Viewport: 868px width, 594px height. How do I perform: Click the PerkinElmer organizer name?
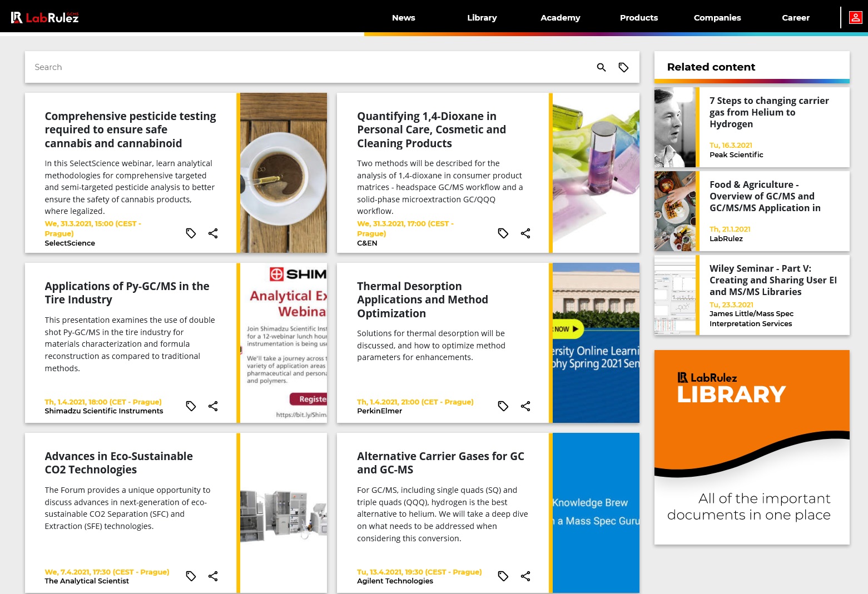[x=379, y=411]
